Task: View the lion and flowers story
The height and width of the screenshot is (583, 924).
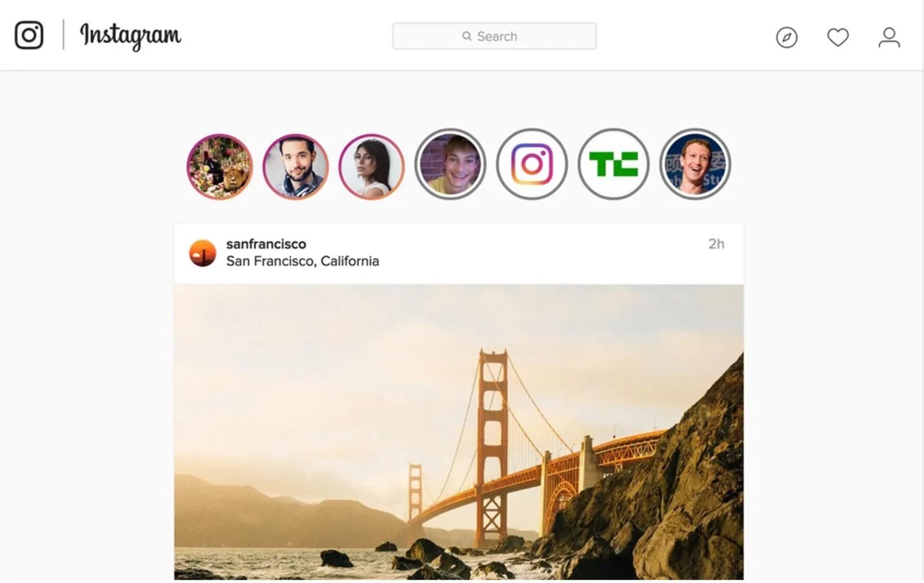Action: [x=219, y=166]
